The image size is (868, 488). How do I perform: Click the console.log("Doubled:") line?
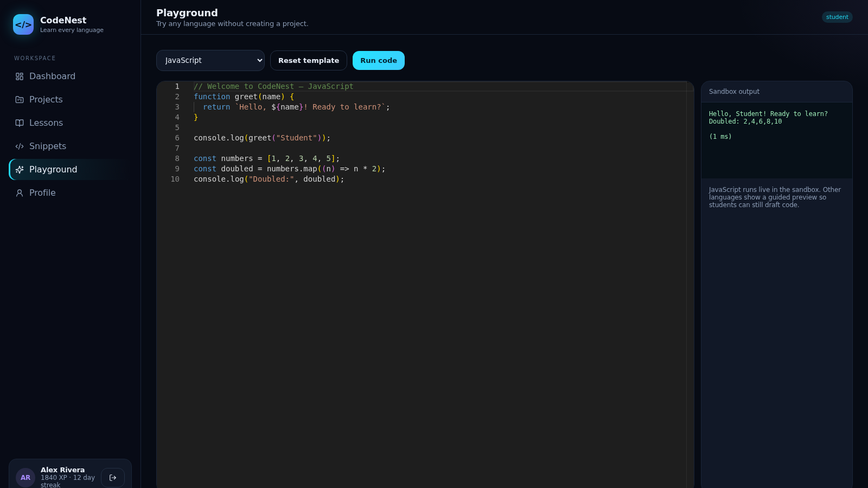269,179
